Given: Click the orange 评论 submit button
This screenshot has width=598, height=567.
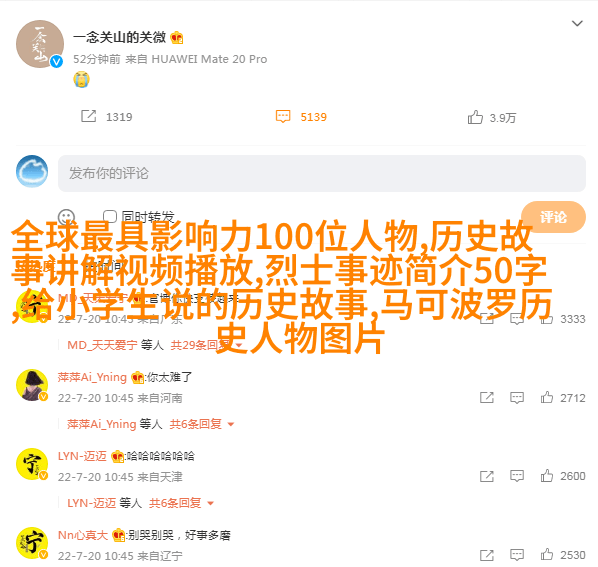Looking at the screenshot, I should click(x=553, y=217).
